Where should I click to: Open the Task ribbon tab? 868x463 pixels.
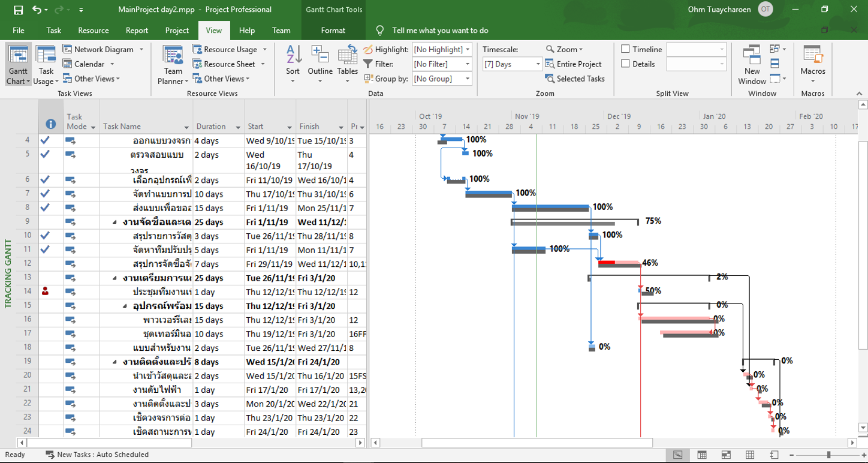pyautogui.click(x=53, y=30)
